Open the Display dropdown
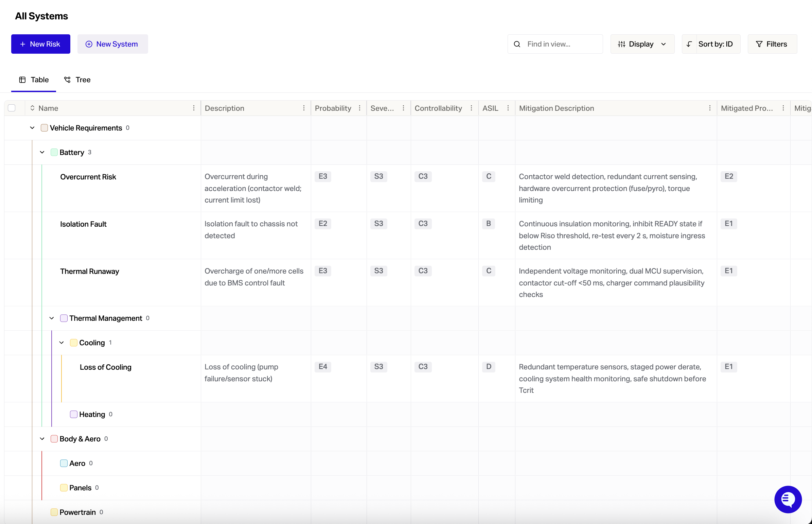Screen dimensions: 812x524 pyautogui.click(x=642, y=44)
